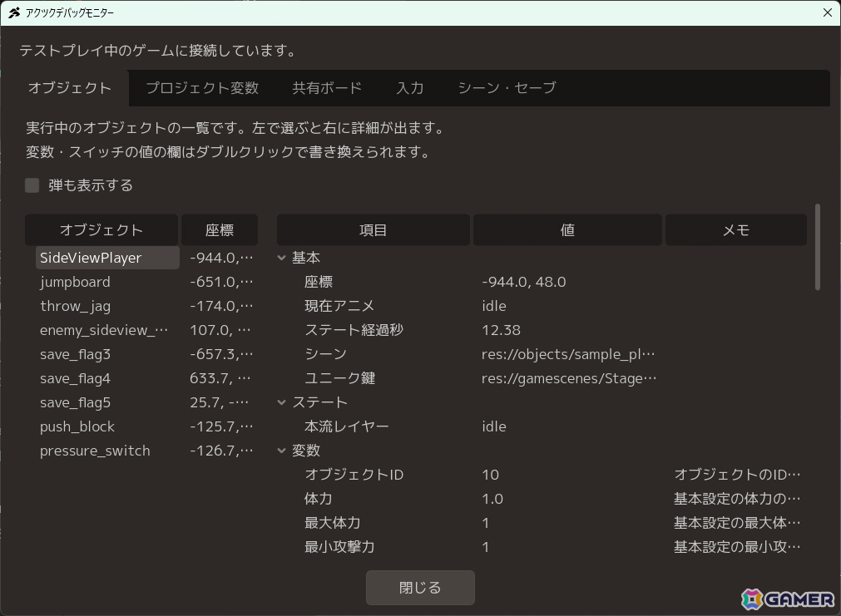Select SideViewPlayer in the object list
Viewport: 841px width, 616px height.
[x=107, y=258]
